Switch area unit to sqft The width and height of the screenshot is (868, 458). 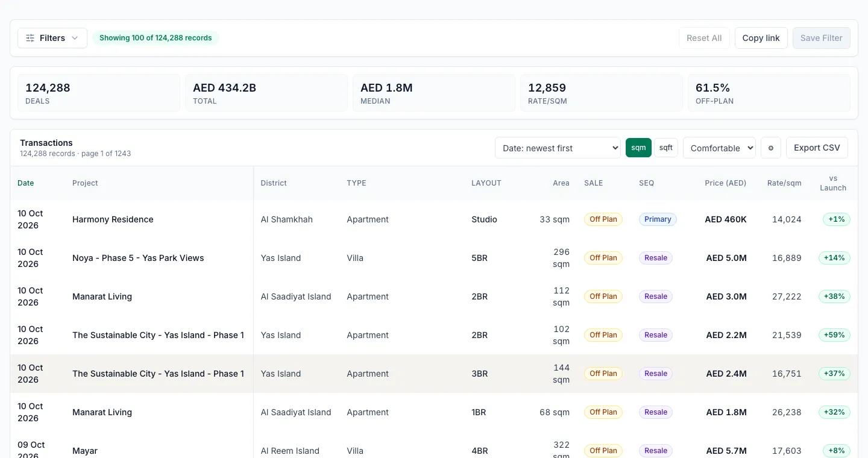coord(666,148)
